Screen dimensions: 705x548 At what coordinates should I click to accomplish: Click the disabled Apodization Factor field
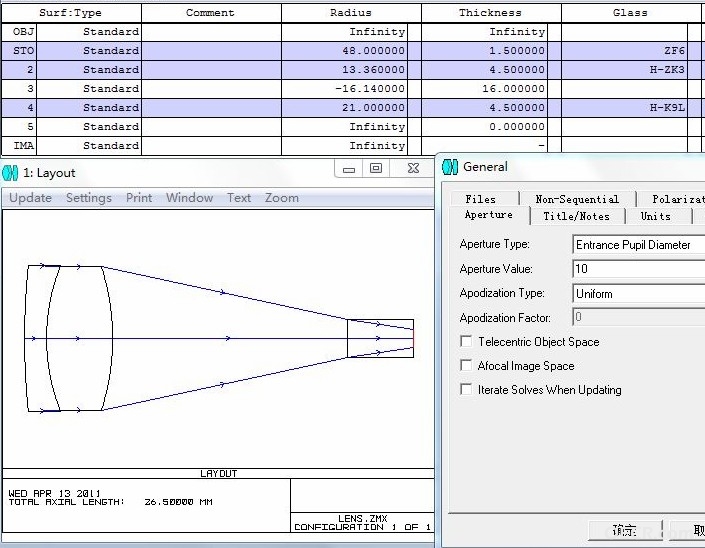[638, 317]
